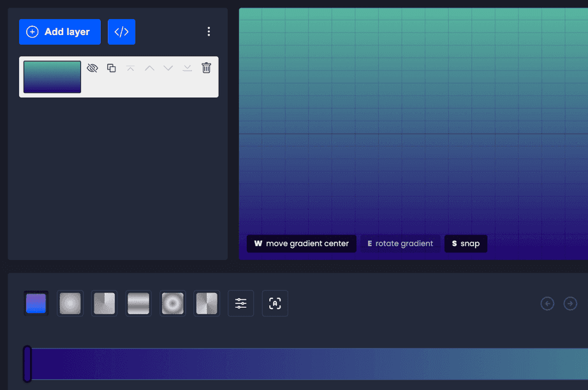Select the repeating linear gradient type

click(x=138, y=303)
